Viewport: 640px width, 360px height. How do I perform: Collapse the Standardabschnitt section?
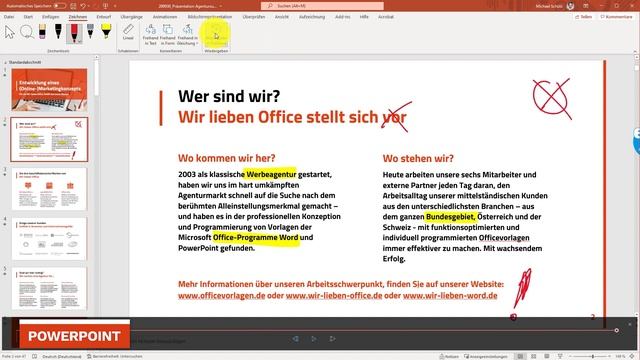tap(5, 62)
